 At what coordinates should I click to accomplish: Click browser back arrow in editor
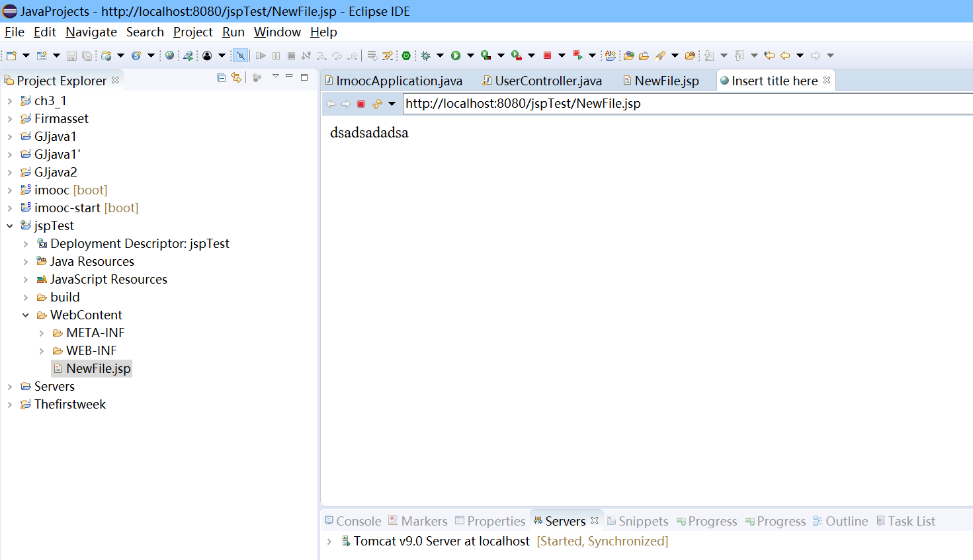click(x=331, y=104)
